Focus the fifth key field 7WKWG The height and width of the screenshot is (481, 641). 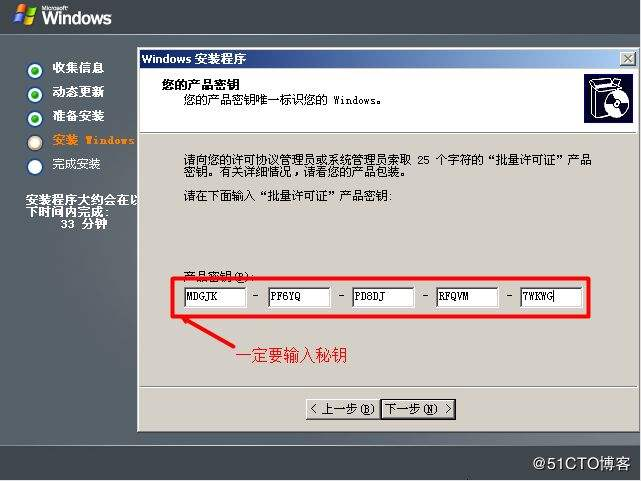[x=550, y=297]
